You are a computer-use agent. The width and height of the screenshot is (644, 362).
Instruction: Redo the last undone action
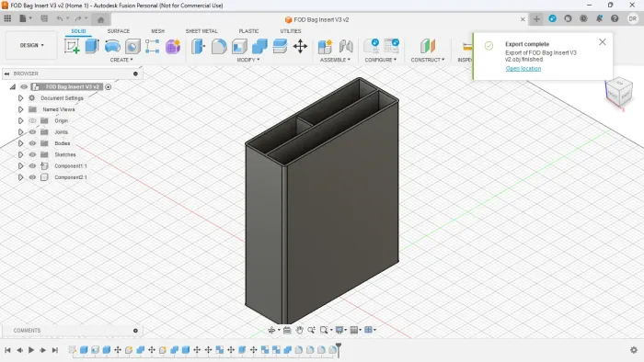pos(78,18)
